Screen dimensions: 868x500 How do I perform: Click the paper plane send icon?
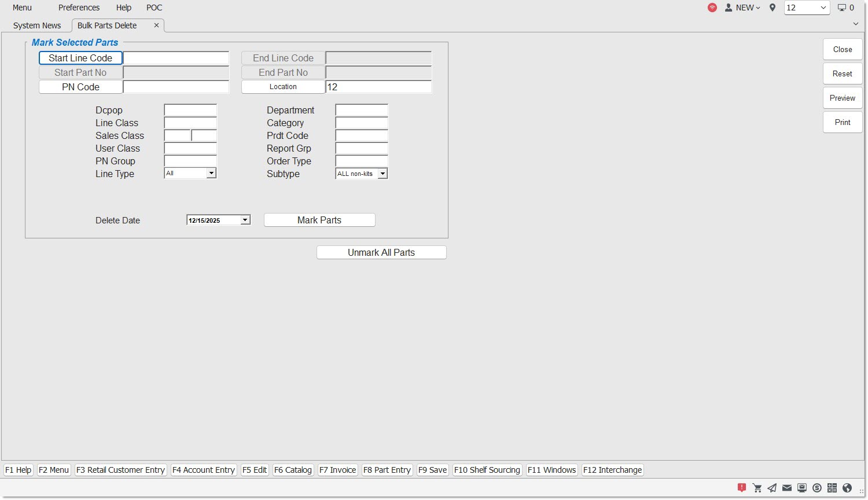pyautogui.click(x=772, y=488)
